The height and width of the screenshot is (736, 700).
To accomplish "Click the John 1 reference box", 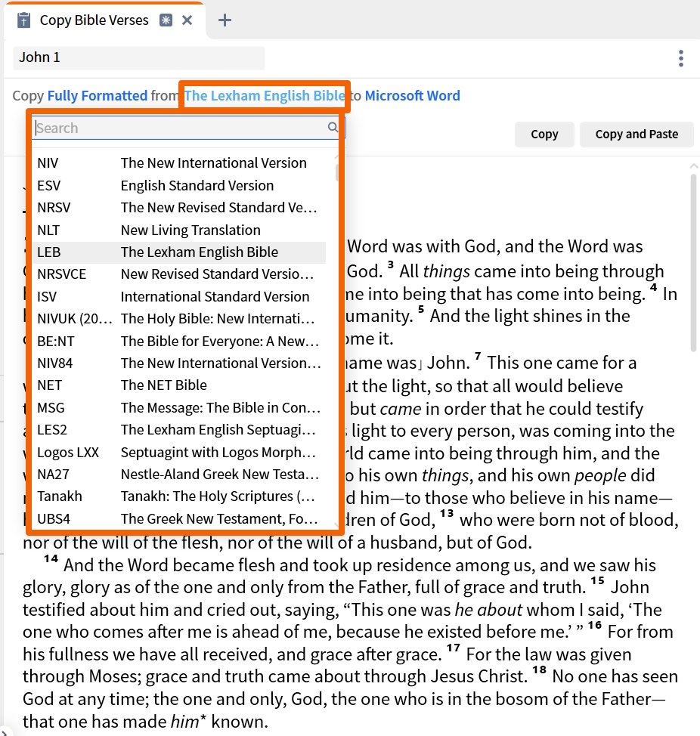I will coord(139,57).
